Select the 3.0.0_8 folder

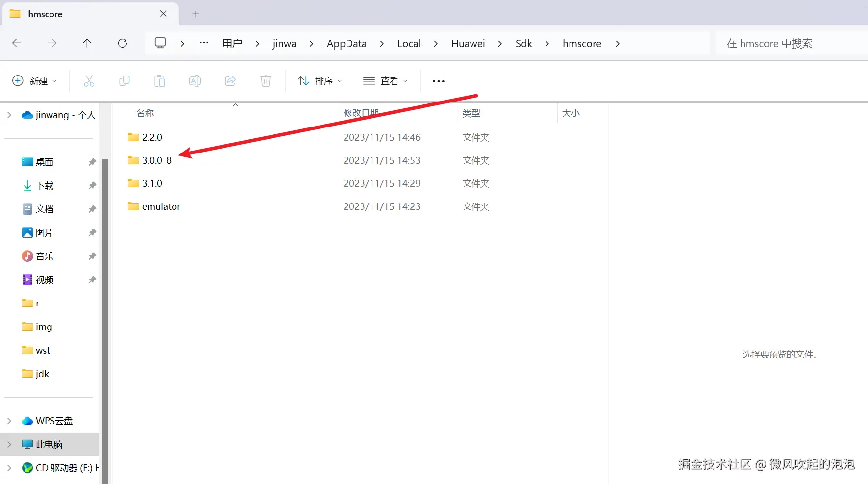(149, 160)
